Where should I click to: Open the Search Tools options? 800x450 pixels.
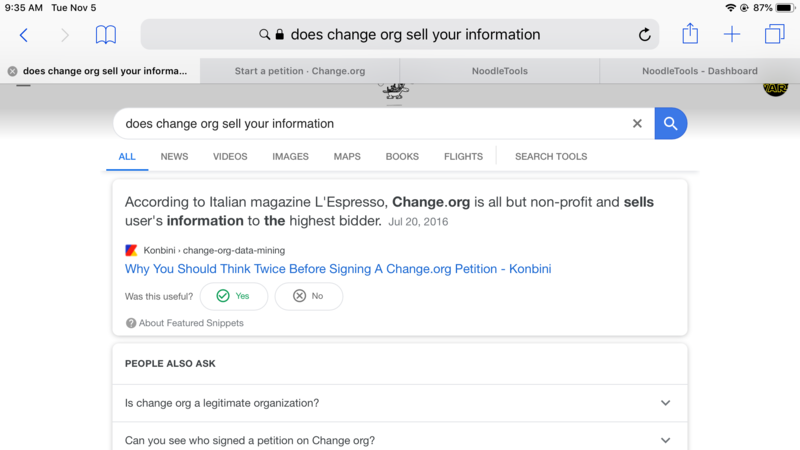[x=551, y=157]
